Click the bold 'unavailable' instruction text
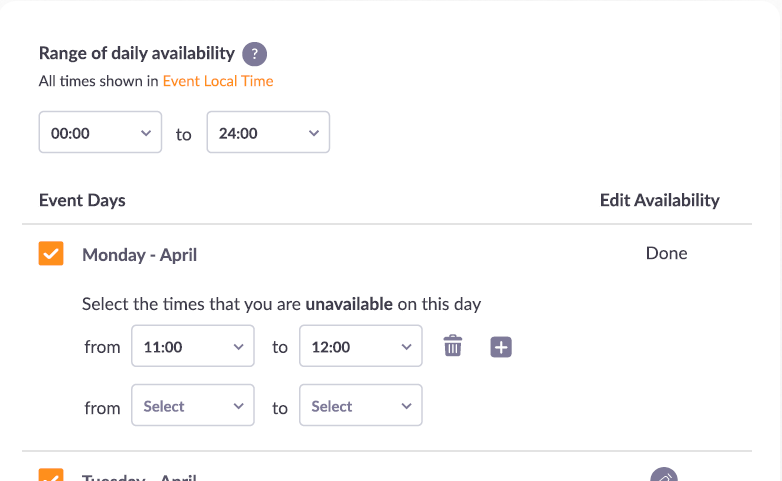This screenshot has width=782, height=481. click(349, 304)
